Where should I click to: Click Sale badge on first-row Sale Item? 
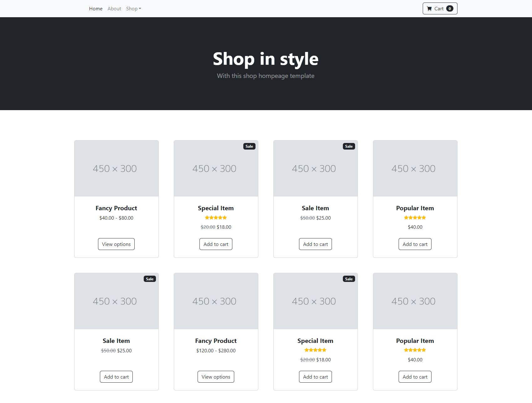coord(349,146)
